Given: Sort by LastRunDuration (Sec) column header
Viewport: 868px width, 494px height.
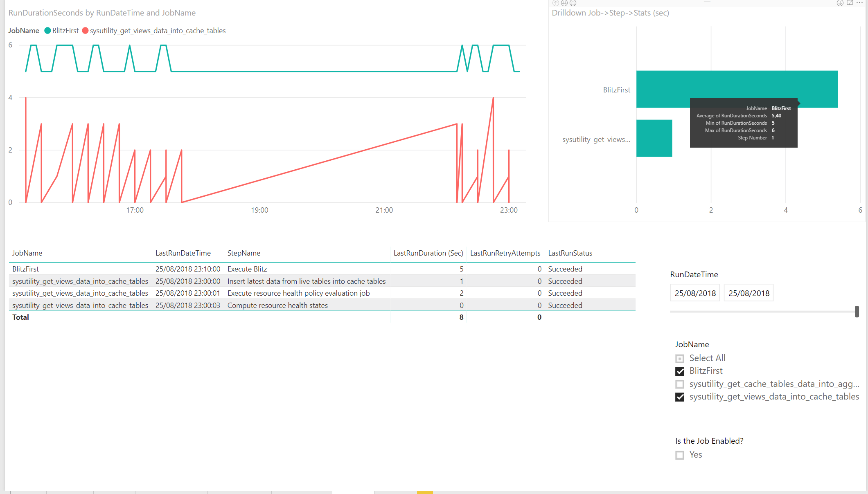Looking at the screenshot, I should tap(428, 253).
